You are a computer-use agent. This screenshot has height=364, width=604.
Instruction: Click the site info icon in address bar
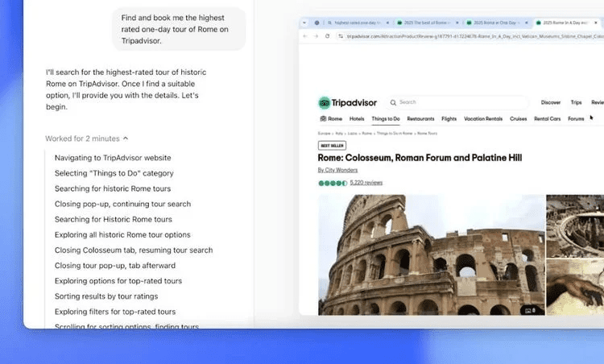tap(341, 36)
